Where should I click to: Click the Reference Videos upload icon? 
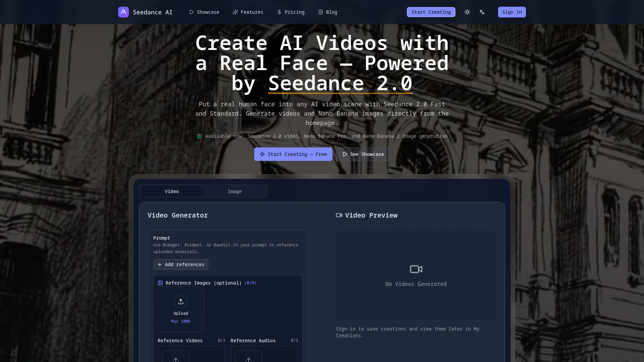pyautogui.click(x=175, y=359)
